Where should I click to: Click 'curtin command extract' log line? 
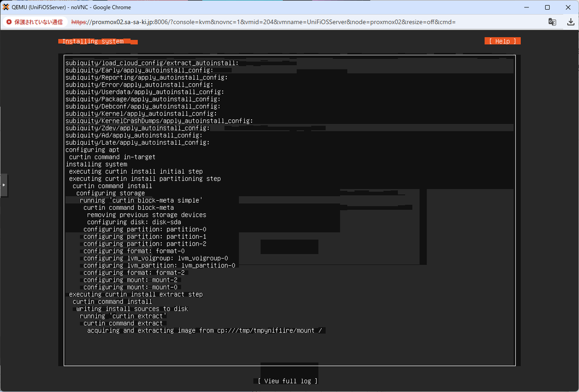[123, 324]
